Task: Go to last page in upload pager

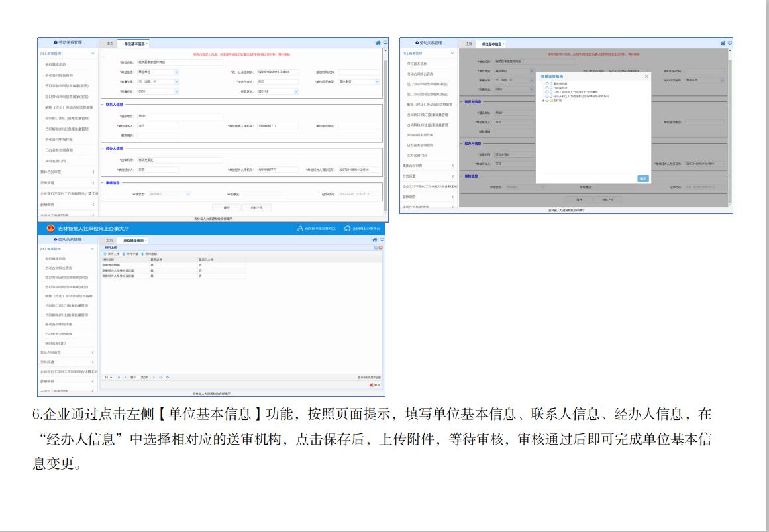Action: 160,378
